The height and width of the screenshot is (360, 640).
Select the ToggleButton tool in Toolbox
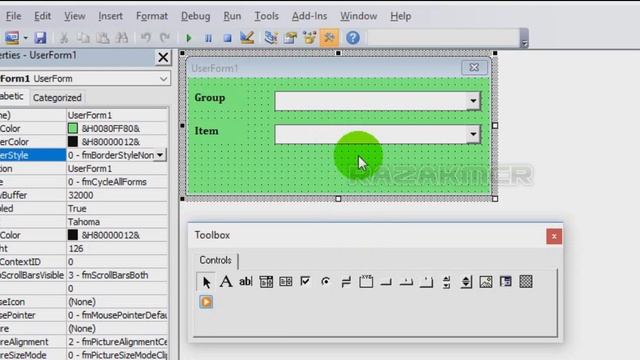click(x=346, y=282)
